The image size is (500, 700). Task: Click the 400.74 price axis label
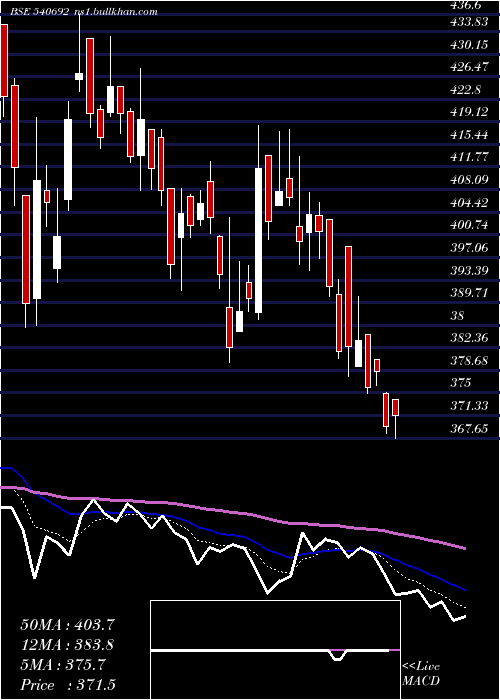coord(468,225)
